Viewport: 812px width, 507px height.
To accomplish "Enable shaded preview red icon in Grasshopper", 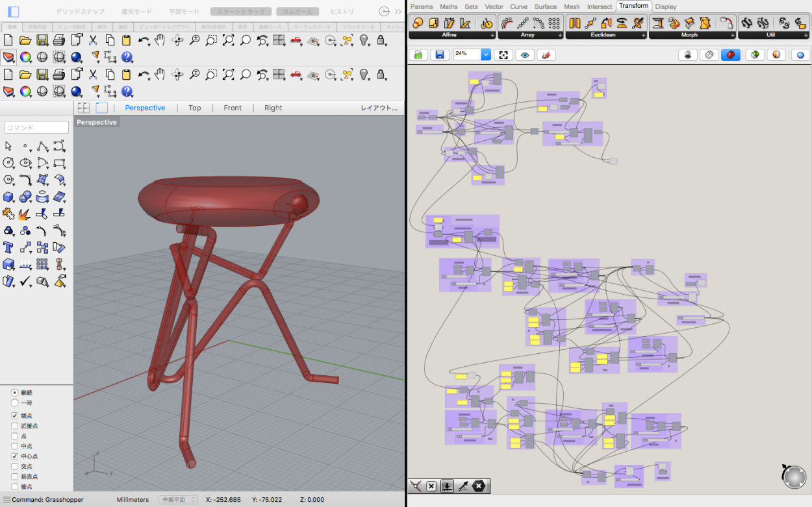I will click(x=731, y=55).
